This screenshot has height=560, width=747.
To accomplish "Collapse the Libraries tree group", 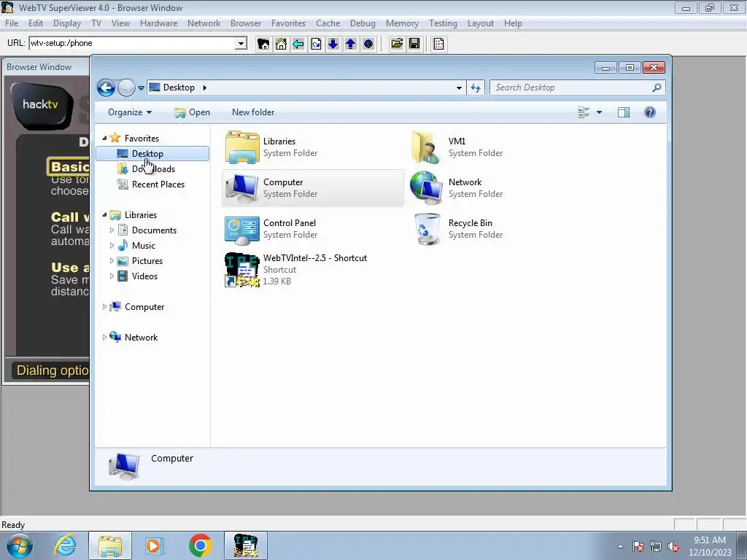I will coord(104,215).
